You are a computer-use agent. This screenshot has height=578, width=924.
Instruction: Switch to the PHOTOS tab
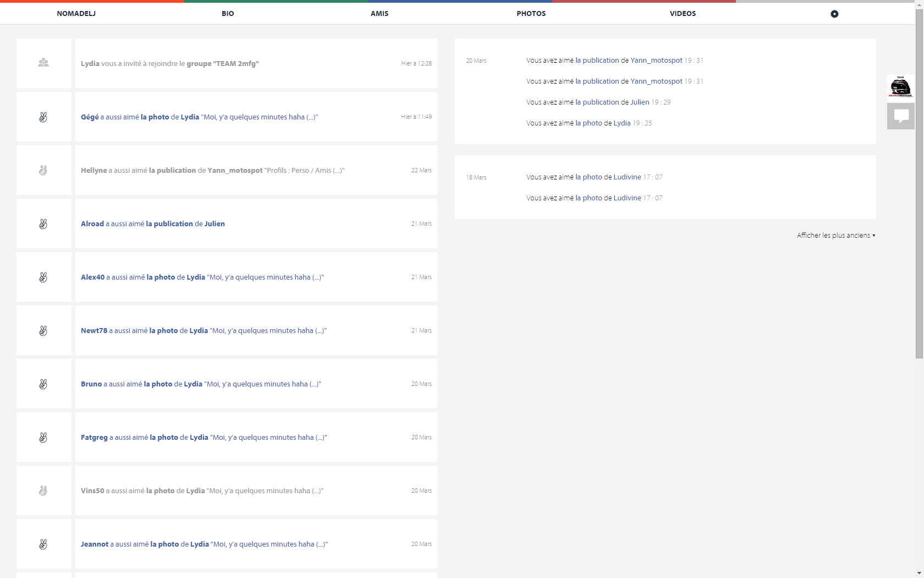tap(531, 13)
